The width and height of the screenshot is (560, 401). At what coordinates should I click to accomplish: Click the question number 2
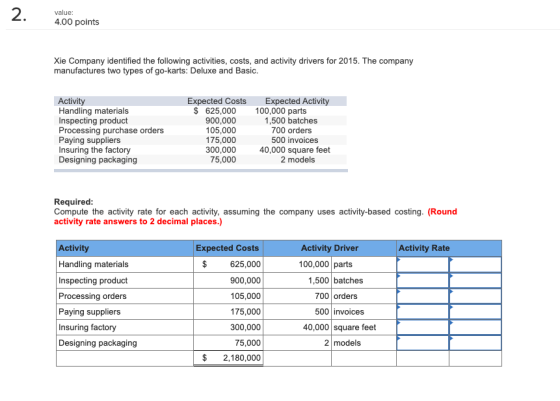pyautogui.click(x=19, y=15)
